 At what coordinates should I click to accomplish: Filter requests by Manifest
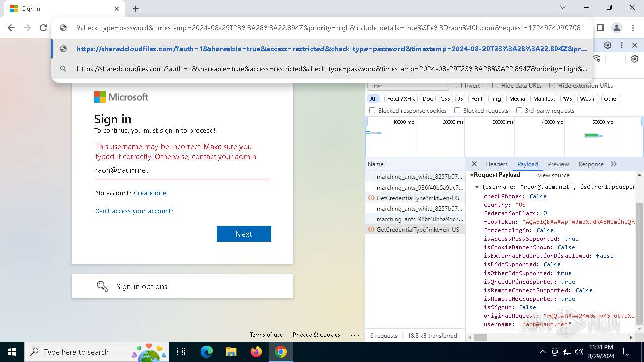(544, 99)
